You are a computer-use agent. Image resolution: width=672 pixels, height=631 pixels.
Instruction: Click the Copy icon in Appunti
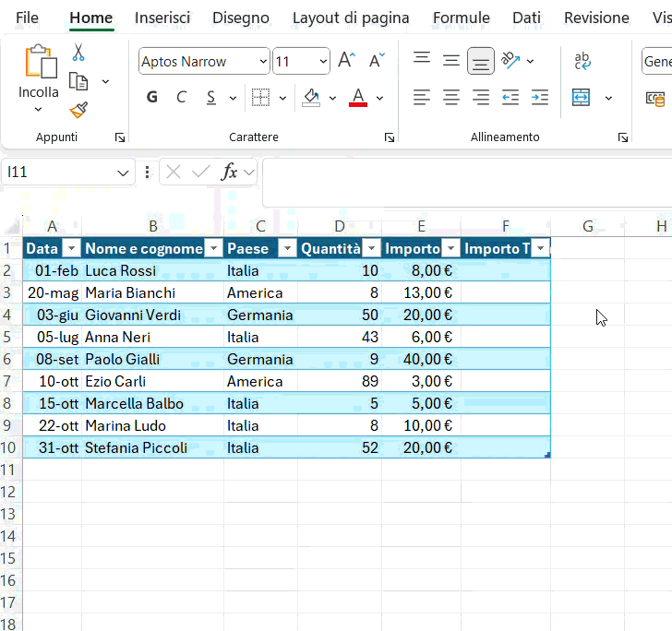[x=78, y=81]
